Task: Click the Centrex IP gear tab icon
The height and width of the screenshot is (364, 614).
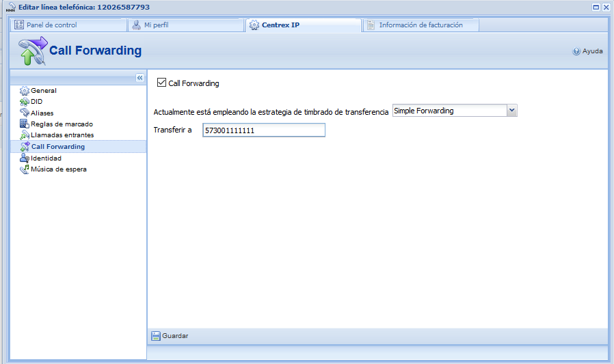Action: (254, 25)
